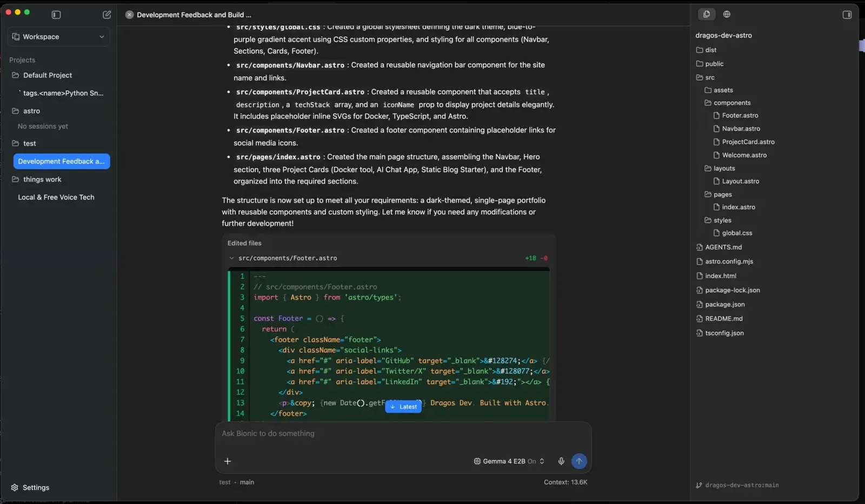Click the Context: 13.6K status
This screenshot has height=504, width=865.
(565, 482)
